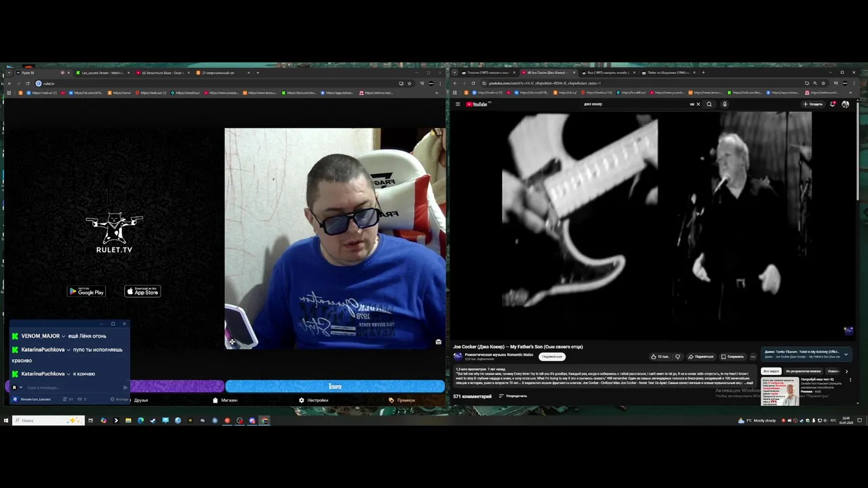868x488 pixels.
Task: Bookmark rulet.tv page with star icon
Action: 409,83
